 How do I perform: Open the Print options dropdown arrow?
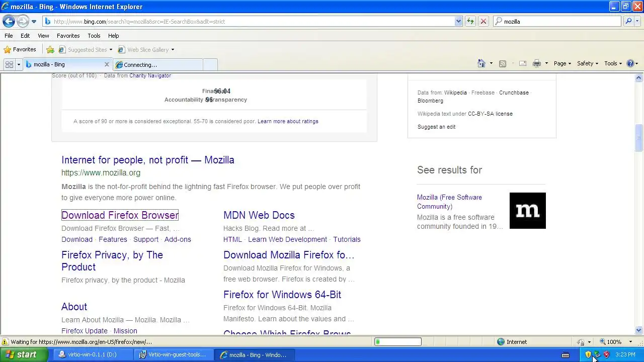click(x=546, y=63)
